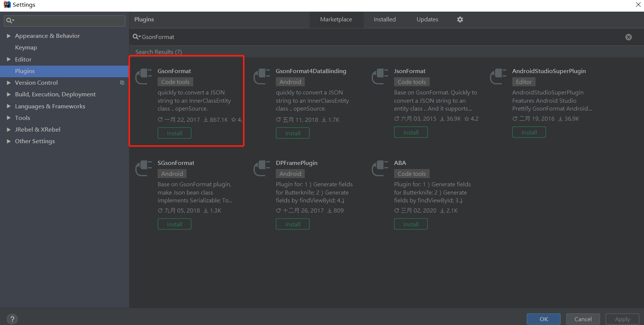Expand the Version Control section
The width and height of the screenshot is (644, 325).
click(9, 82)
